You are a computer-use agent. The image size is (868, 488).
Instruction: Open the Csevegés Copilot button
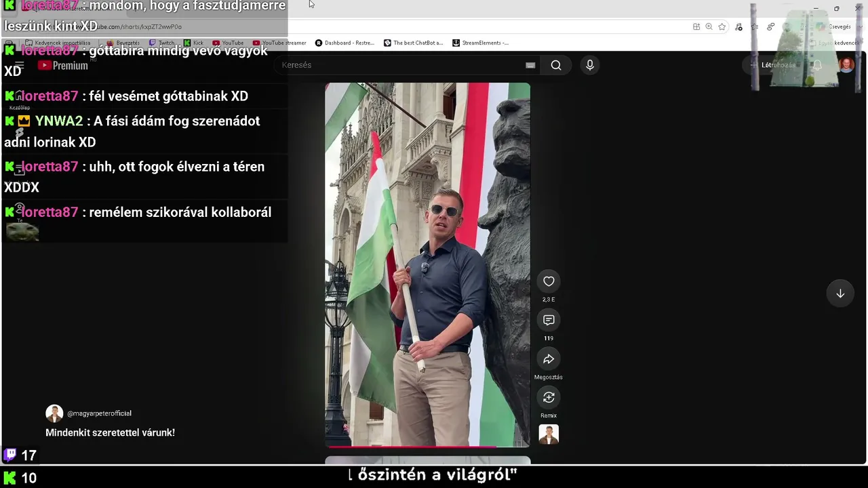[x=835, y=26]
